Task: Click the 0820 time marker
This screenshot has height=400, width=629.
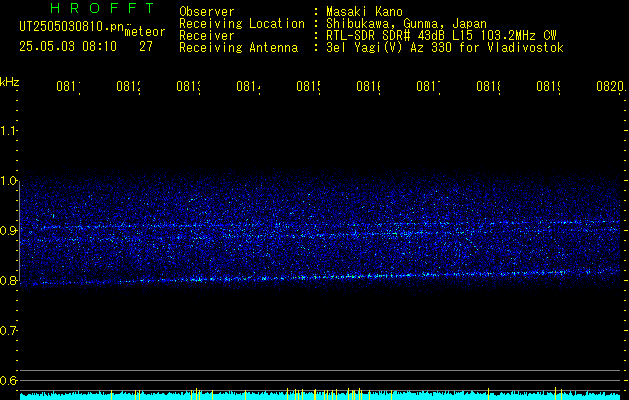Action: (x=610, y=87)
